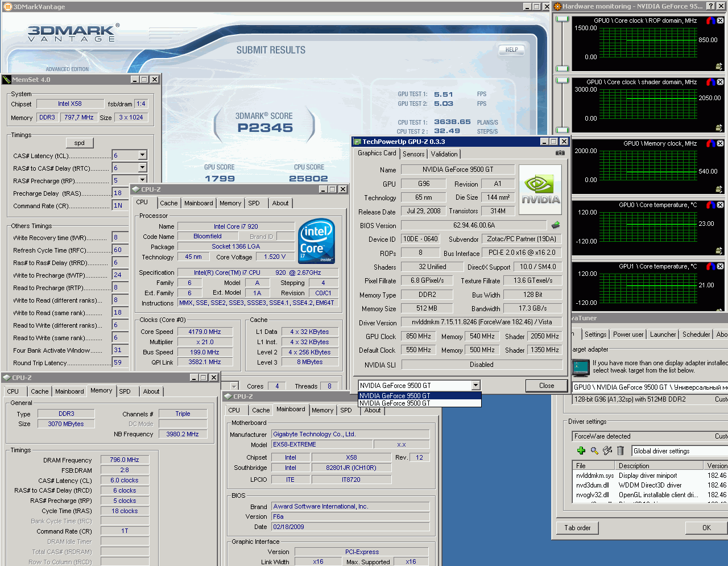Screen dimensions: 728x566
Task: Click the lock icon on shader domain graph
Action: 719,128
